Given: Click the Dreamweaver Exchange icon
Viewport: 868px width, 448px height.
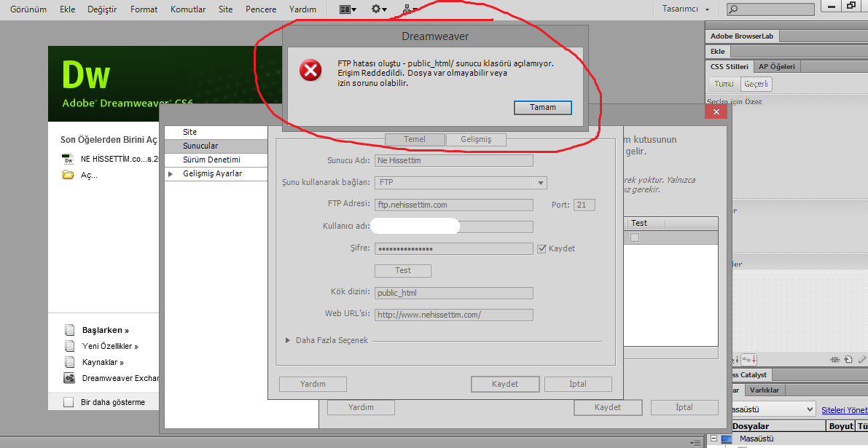Looking at the screenshot, I should click(x=70, y=378).
